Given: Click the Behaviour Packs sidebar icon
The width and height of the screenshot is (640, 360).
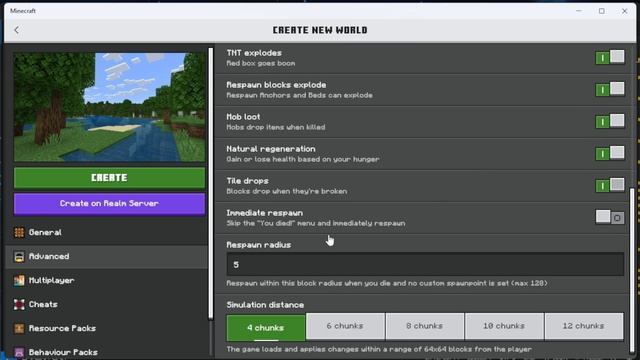Looking at the screenshot, I should 19,352.
